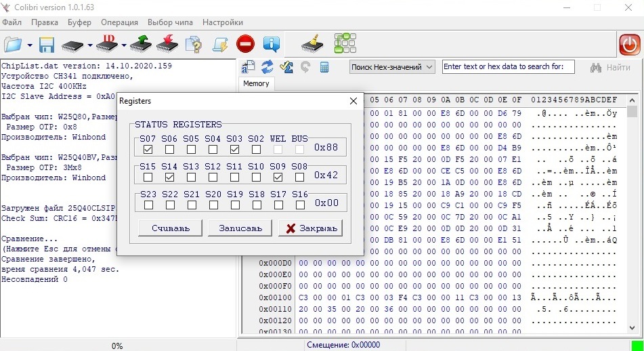Click the Считать button

(x=170, y=228)
